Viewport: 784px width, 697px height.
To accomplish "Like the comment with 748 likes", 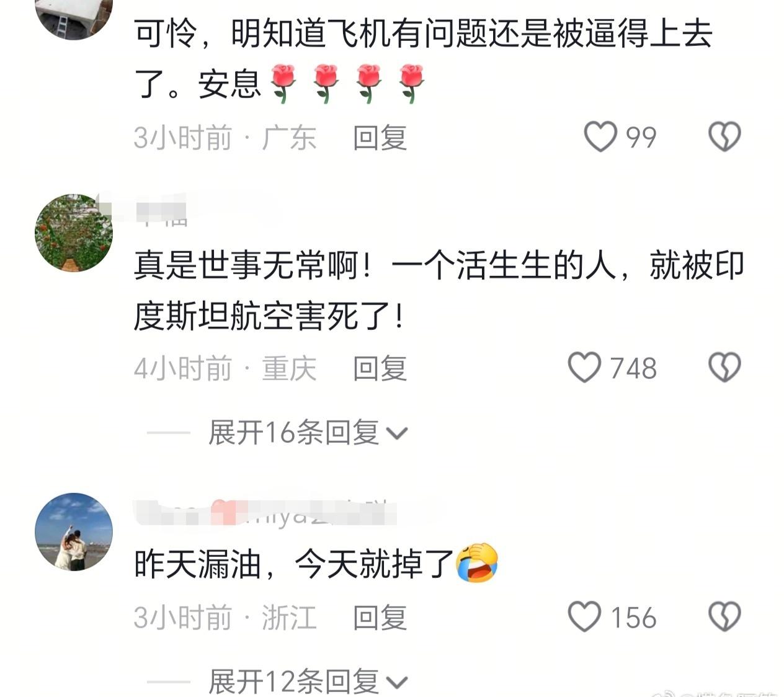I will click(x=584, y=368).
